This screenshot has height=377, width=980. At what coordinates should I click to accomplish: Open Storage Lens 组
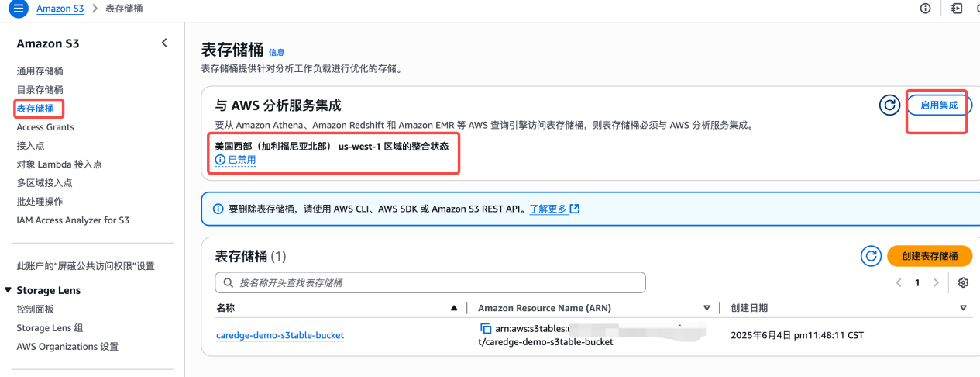(50, 327)
